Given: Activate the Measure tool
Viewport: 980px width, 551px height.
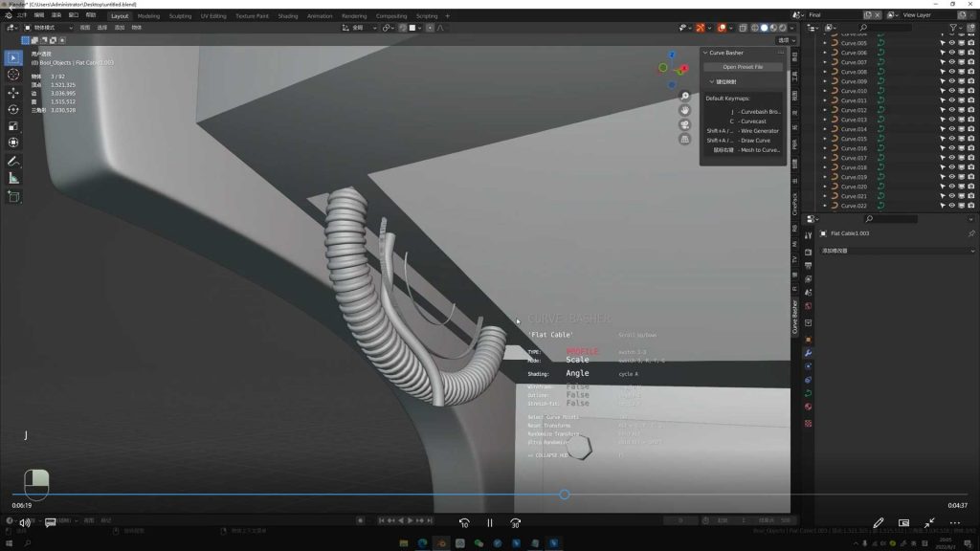Looking at the screenshot, I should 13,178.
